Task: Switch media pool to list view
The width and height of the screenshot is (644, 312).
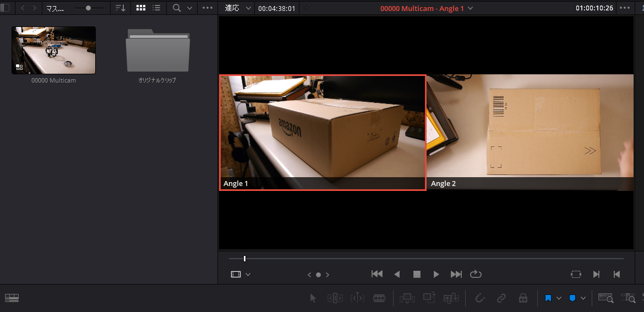Action: point(156,8)
